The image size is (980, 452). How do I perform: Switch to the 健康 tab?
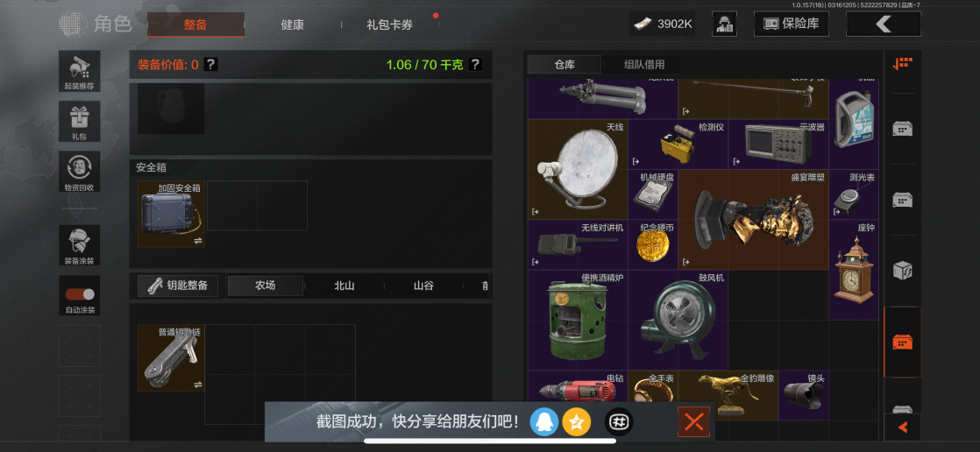click(293, 25)
